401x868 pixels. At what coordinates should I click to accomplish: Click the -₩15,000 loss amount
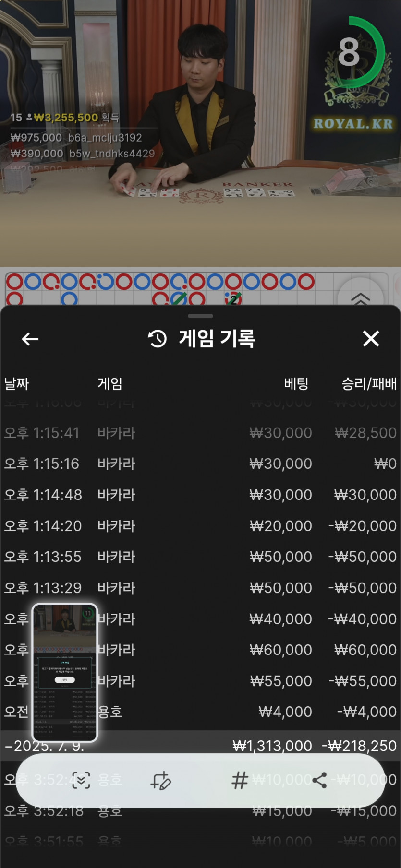click(364, 811)
